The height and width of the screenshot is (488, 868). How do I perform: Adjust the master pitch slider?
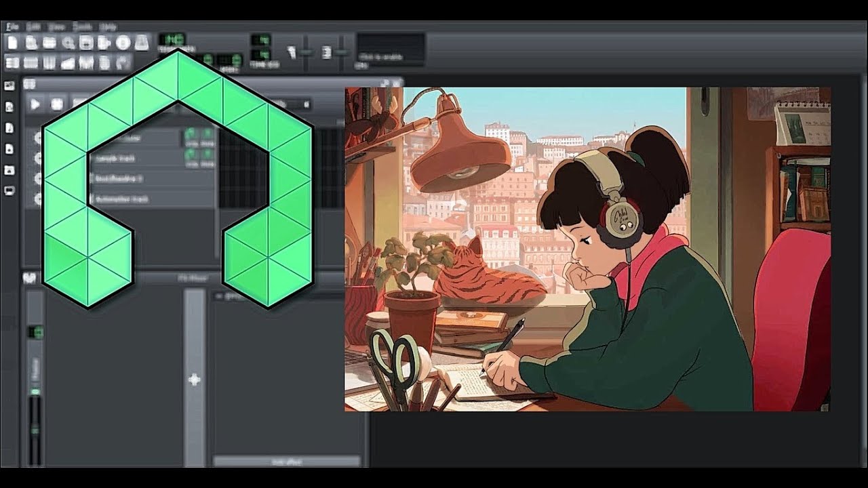click(x=341, y=52)
